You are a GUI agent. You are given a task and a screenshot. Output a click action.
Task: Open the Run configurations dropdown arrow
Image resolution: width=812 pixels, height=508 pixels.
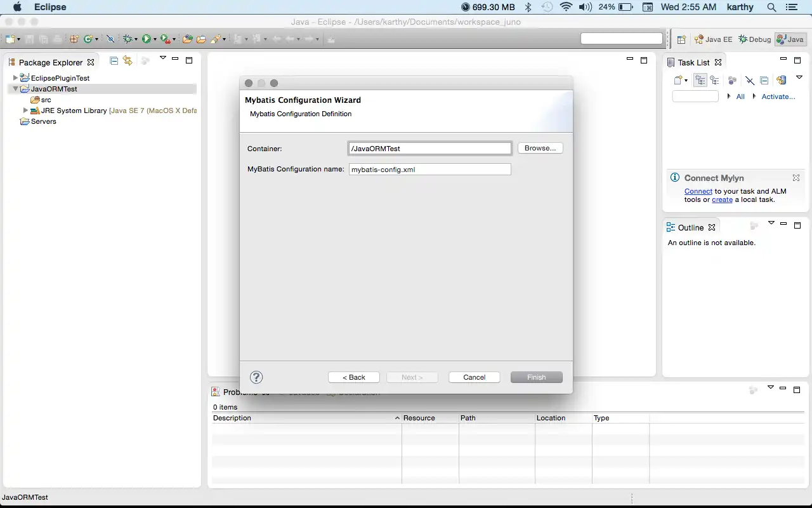pyautogui.click(x=155, y=39)
